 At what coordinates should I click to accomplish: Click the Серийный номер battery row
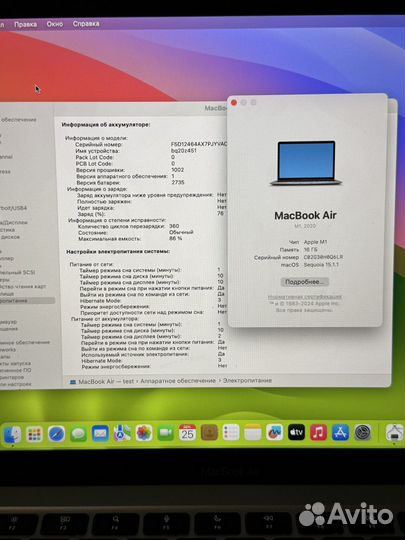(150, 144)
